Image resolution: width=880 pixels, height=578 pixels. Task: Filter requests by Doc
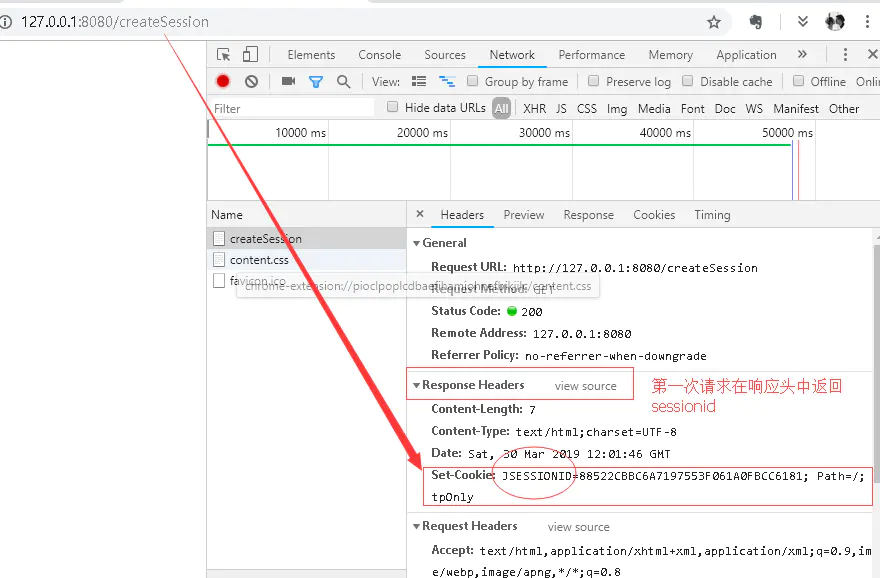coord(725,109)
